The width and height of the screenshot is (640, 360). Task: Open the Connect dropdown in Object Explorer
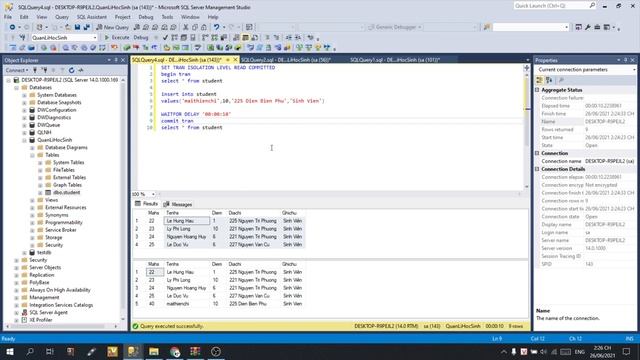[17, 70]
